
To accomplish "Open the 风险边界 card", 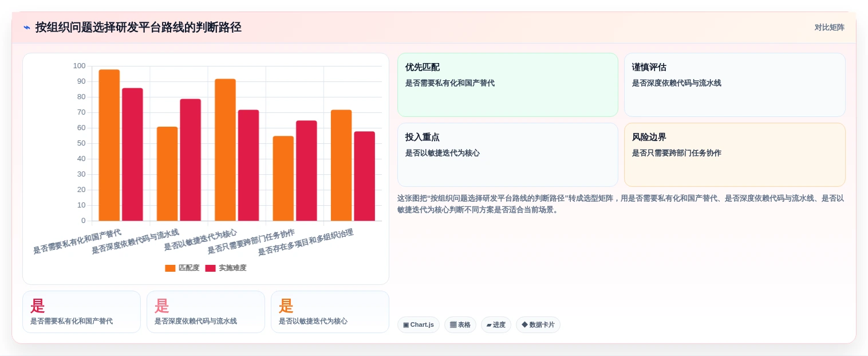I will click(x=735, y=155).
